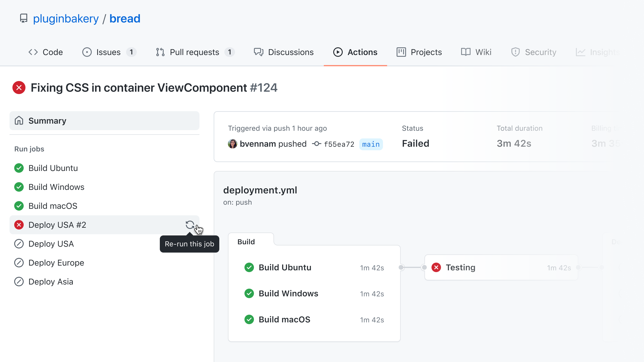This screenshot has width=644, height=362.
Task: Click bvennam's avatar image
Action: [x=233, y=144]
